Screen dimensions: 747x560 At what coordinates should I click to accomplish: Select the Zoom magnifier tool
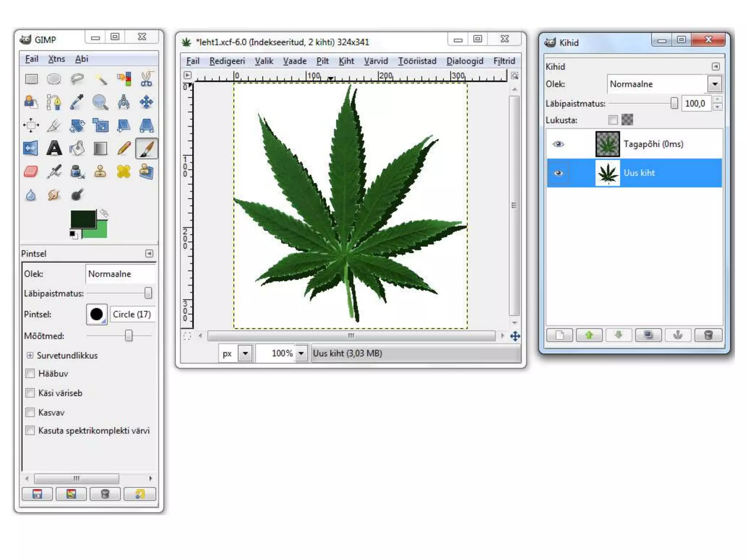(x=100, y=102)
